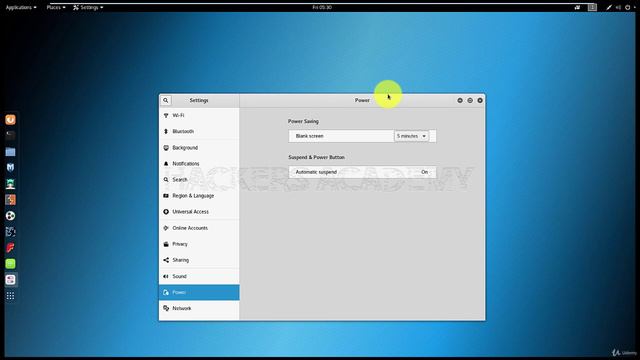This screenshot has width=640, height=360.
Task: Open Automatic suspend On setting
Action: 362,172
